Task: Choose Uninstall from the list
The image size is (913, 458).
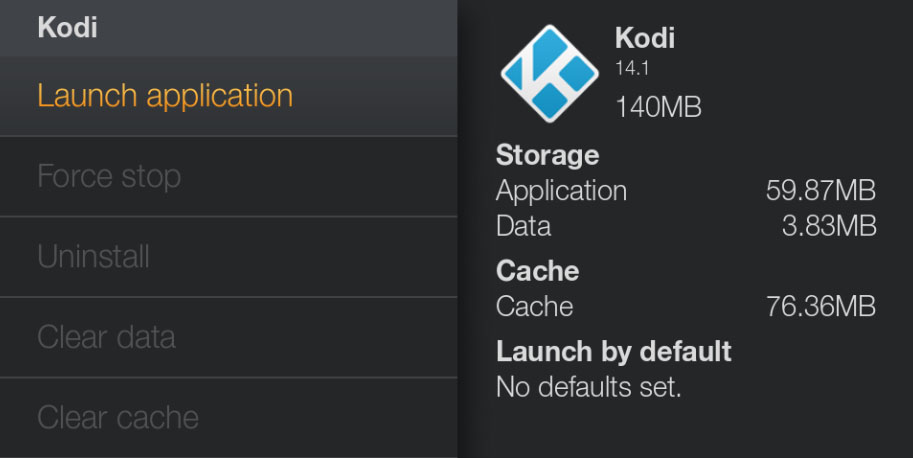Action: pos(228,257)
